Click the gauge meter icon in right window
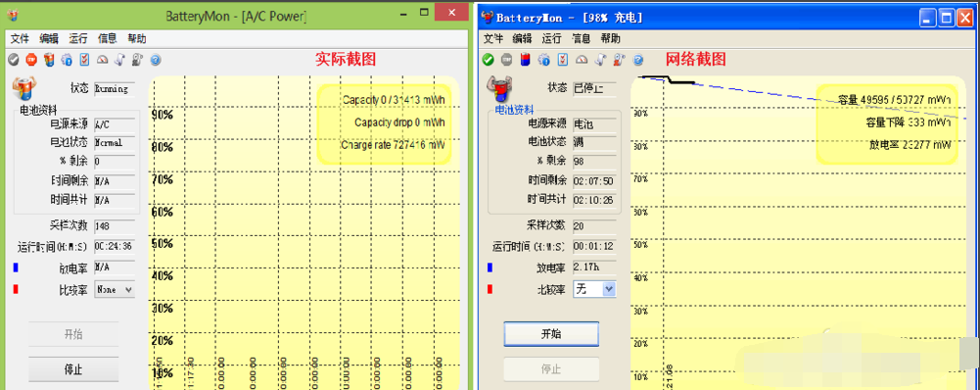Screen dimensions: 980x390 [x=582, y=60]
